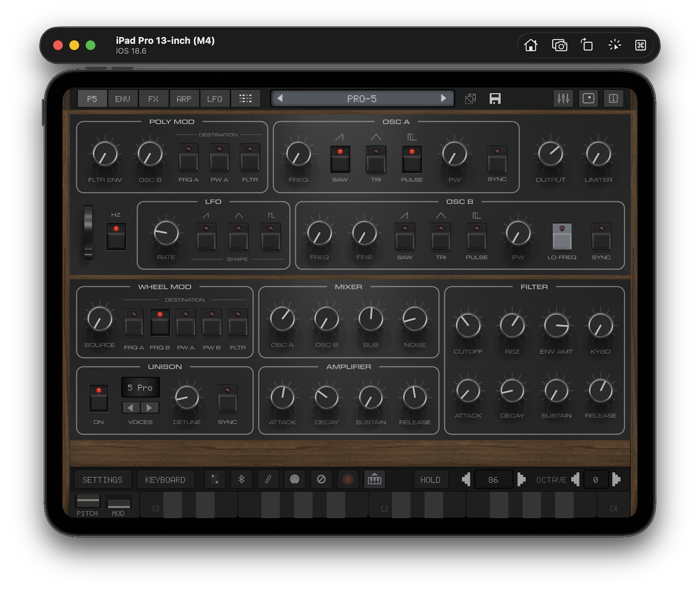This screenshot has height=594, width=700.
Task: Open the MIDI connector icon
Action: 295,480
